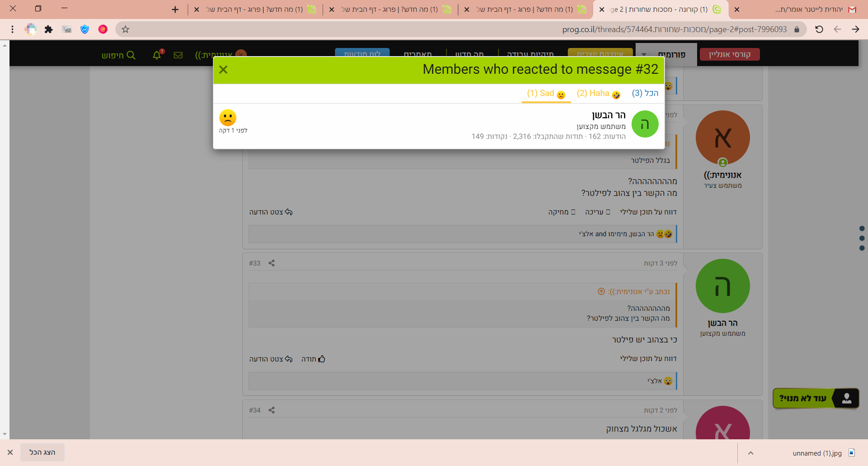
Task: Click the green ה avatar in reactions dialog
Action: coord(645,124)
